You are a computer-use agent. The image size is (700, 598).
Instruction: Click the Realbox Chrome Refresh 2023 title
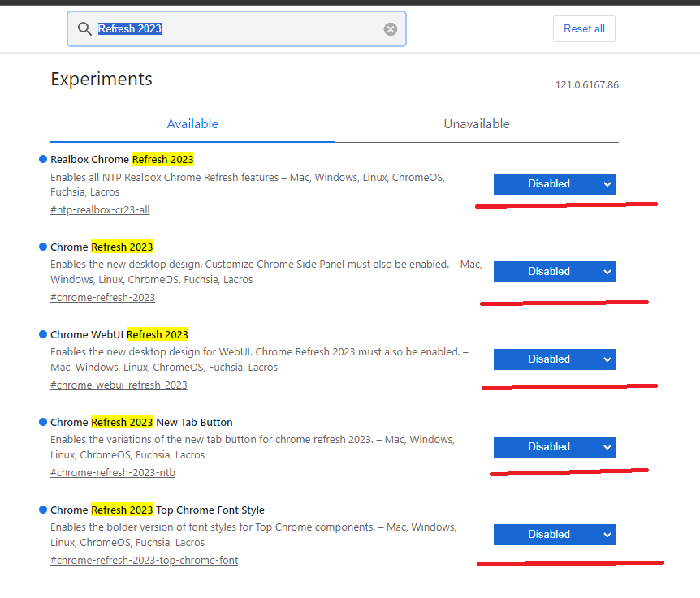(x=122, y=159)
